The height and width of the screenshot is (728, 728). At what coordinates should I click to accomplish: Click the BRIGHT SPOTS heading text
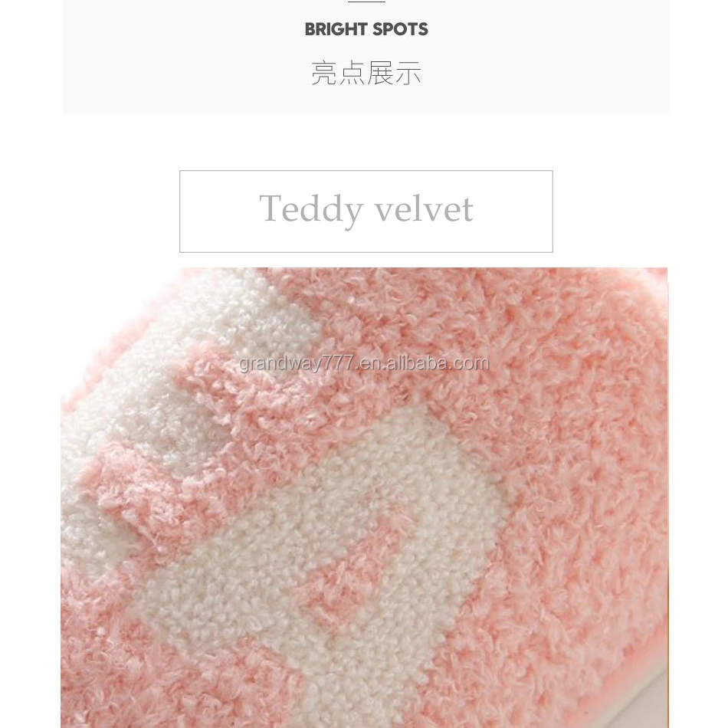tap(366, 29)
